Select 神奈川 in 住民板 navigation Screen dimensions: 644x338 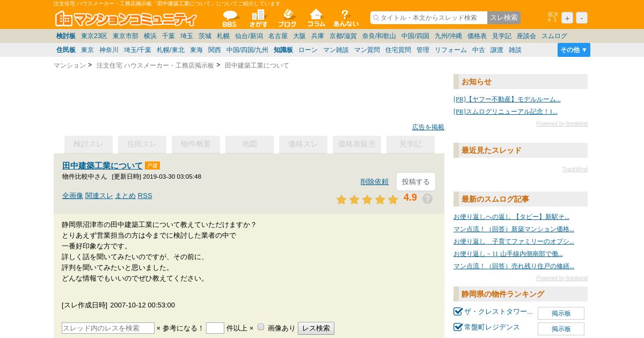coord(109,50)
